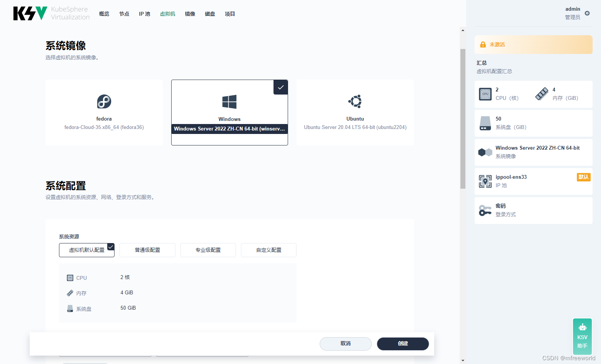The height and width of the screenshot is (364, 601).
Task: Click the admin user name
Action: point(573,9)
